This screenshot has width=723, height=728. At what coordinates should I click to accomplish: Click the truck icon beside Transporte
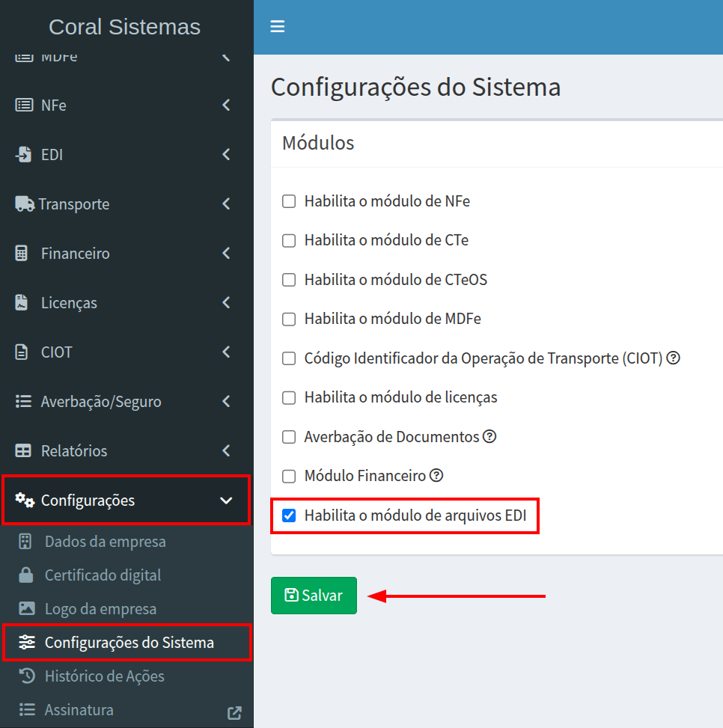pos(25,204)
